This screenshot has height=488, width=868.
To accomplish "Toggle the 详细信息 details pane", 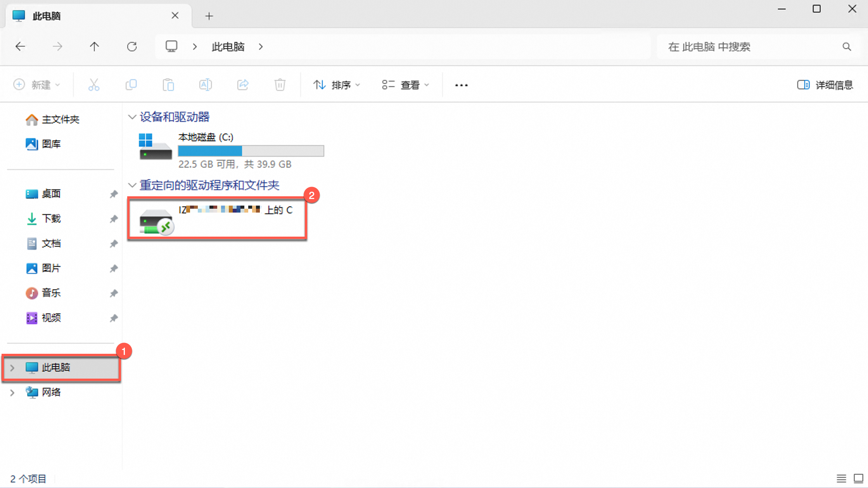I will [825, 85].
